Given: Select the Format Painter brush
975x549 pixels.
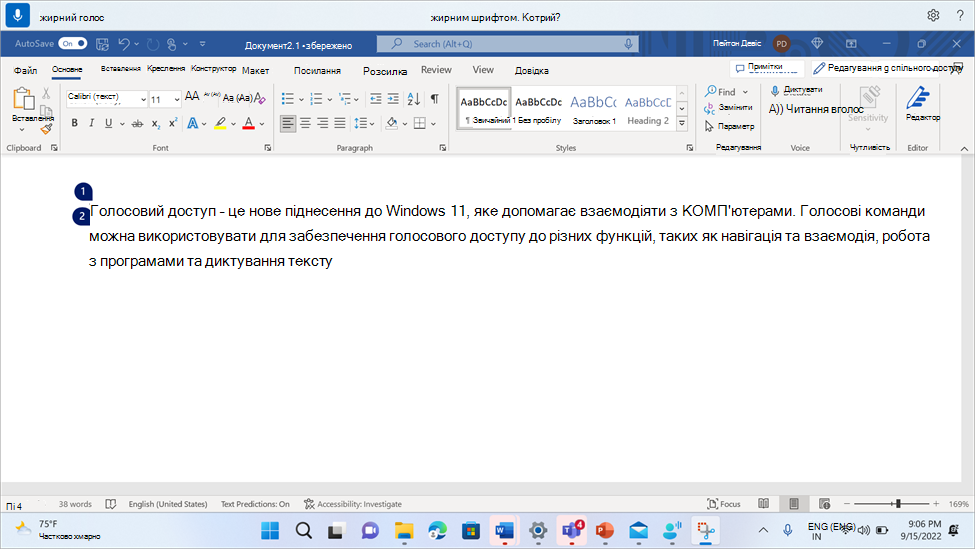Looking at the screenshot, I should pos(46,129).
